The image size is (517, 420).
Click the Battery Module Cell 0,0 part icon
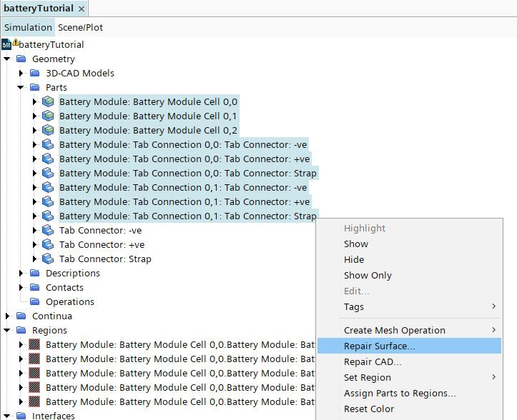pos(48,101)
